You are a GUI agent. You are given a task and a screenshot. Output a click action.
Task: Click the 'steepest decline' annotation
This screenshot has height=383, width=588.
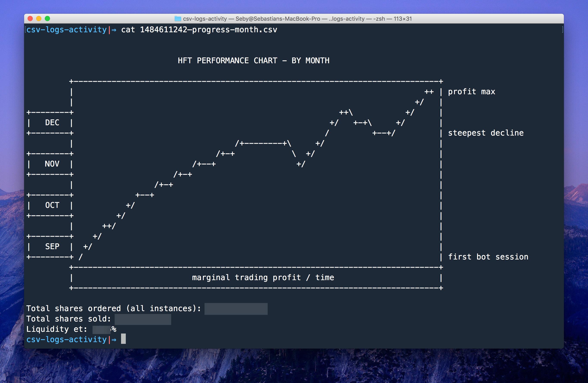tap(485, 133)
